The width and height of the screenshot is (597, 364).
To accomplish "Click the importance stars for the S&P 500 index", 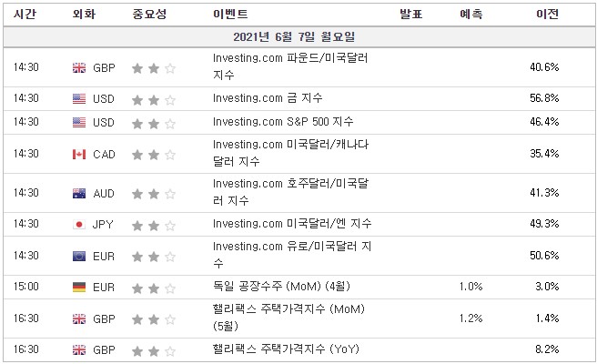I will click(x=153, y=122).
